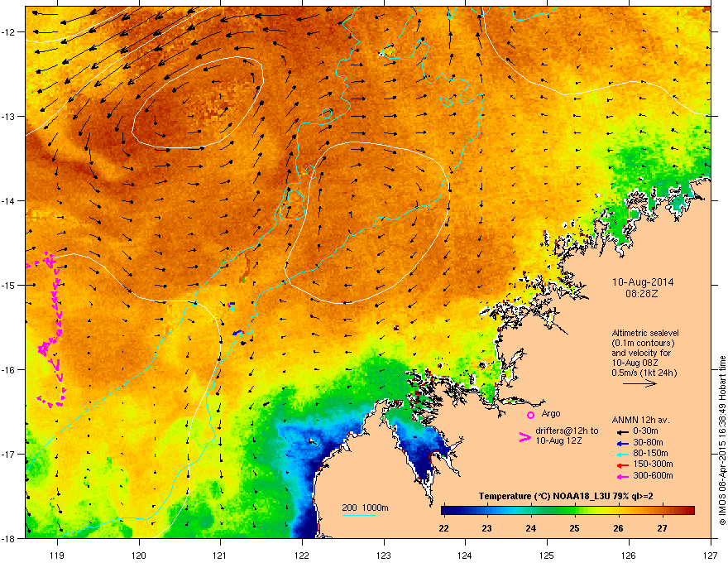Click the magenta drifters arrowhead legend symbol
The width and height of the screenshot is (728, 563).
[x=525, y=437]
